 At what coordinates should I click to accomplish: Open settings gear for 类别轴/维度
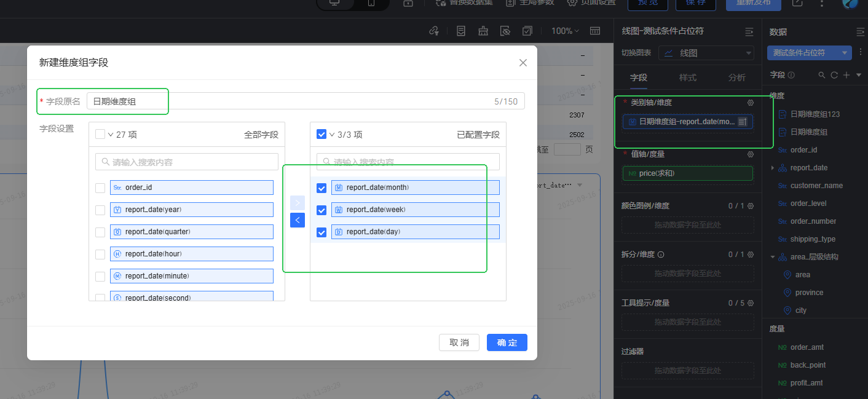point(750,103)
